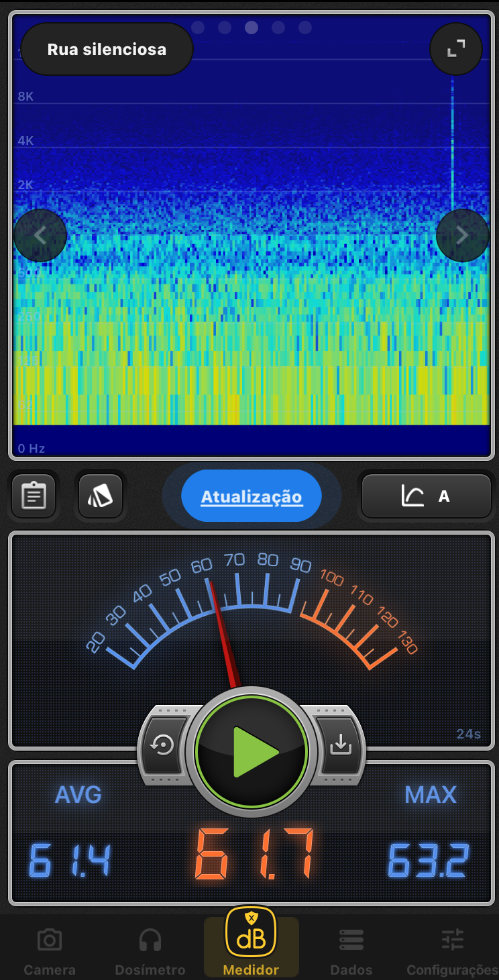Switch to the Camera tab
Image resolution: width=499 pixels, height=980 pixels.
click(50, 950)
